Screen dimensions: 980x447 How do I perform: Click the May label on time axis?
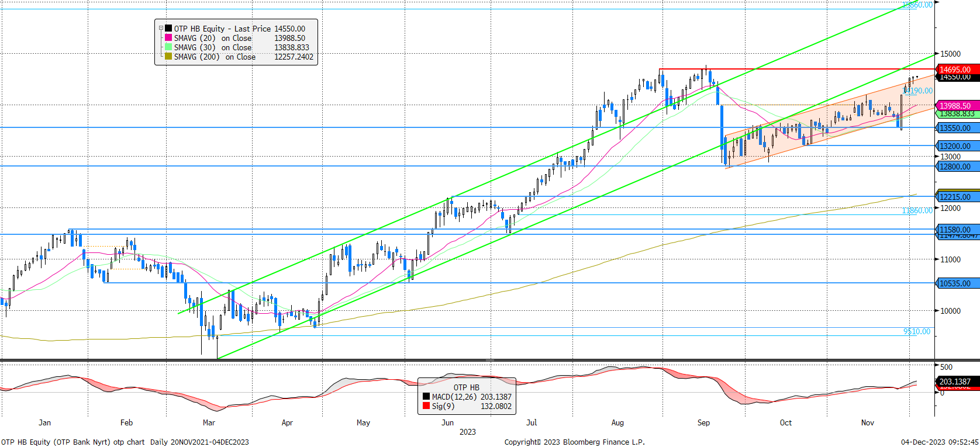click(x=363, y=422)
